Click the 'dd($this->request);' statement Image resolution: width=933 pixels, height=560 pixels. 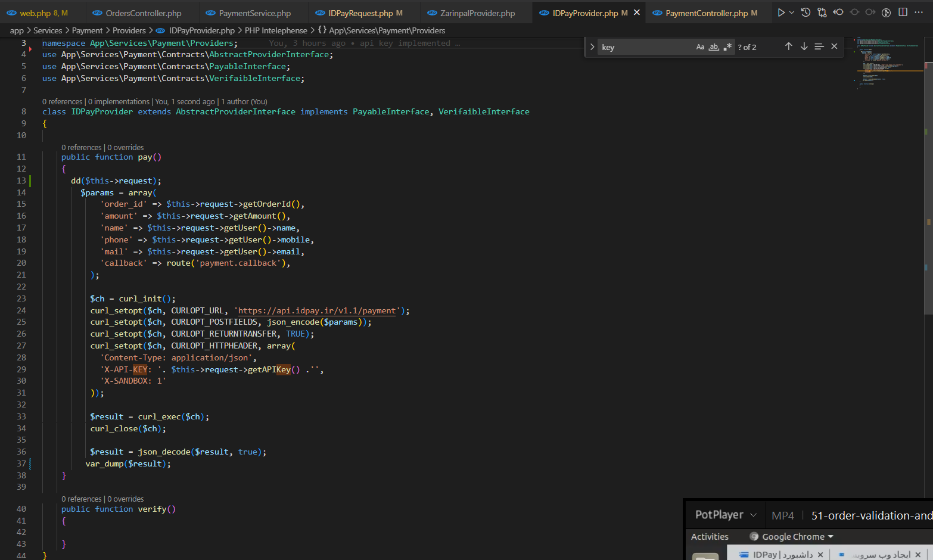(x=116, y=181)
